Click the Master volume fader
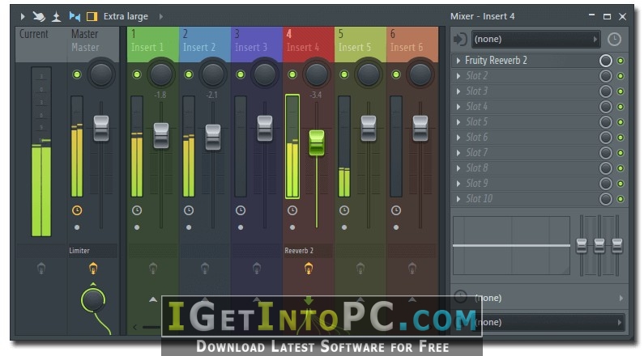The image size is (644, 356). pos(101,129)
